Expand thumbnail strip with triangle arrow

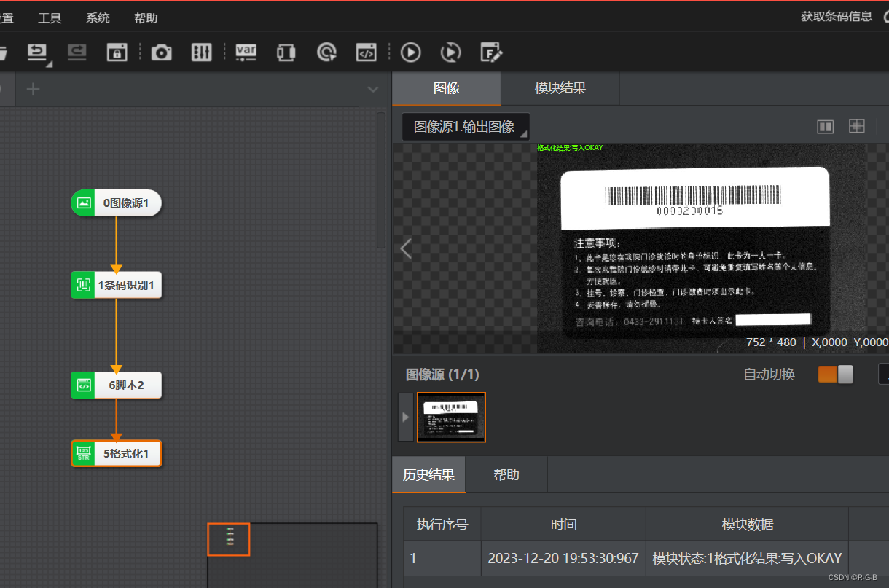point(406,417)
